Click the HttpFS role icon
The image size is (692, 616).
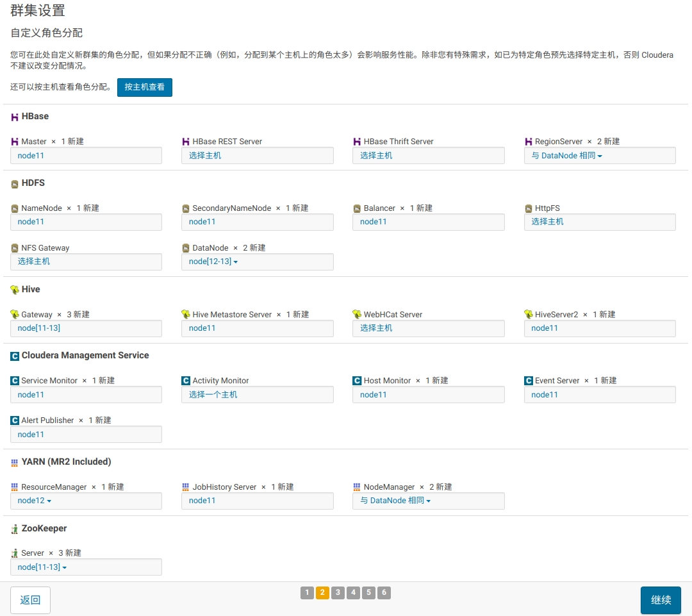528,208
